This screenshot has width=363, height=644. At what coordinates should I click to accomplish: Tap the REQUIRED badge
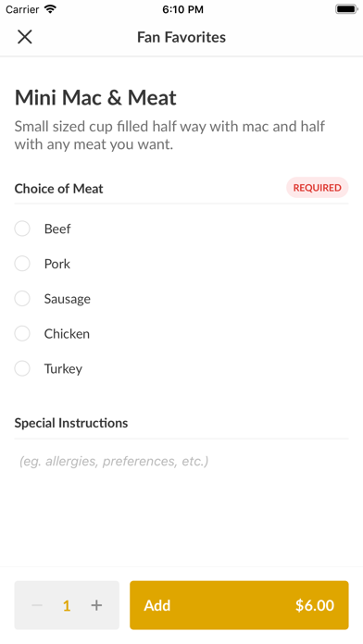pyautogui.click(x=318, y=188)
